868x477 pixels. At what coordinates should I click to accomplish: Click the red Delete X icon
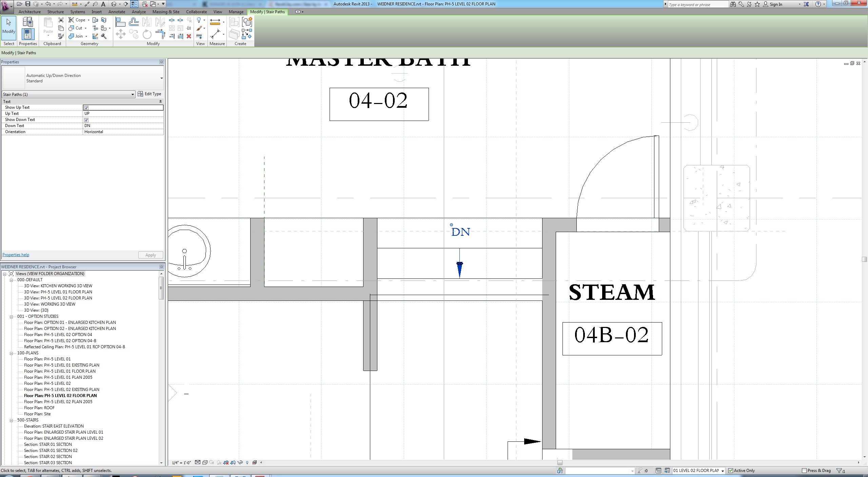189,36
